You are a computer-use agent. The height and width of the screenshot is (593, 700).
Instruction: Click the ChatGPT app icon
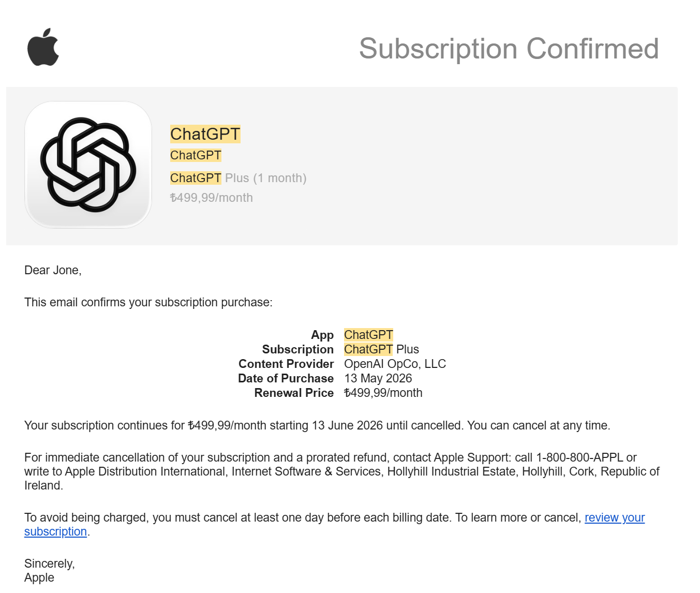point(88,165)
